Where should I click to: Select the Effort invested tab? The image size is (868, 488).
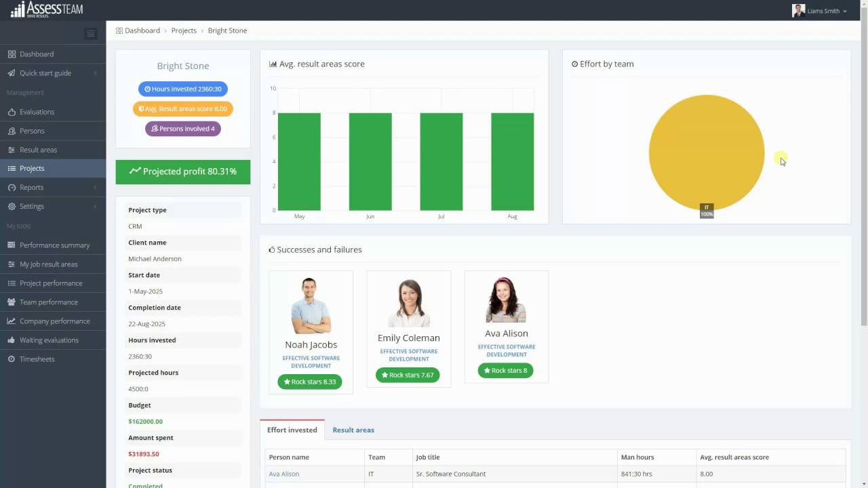tap(292, 430)
